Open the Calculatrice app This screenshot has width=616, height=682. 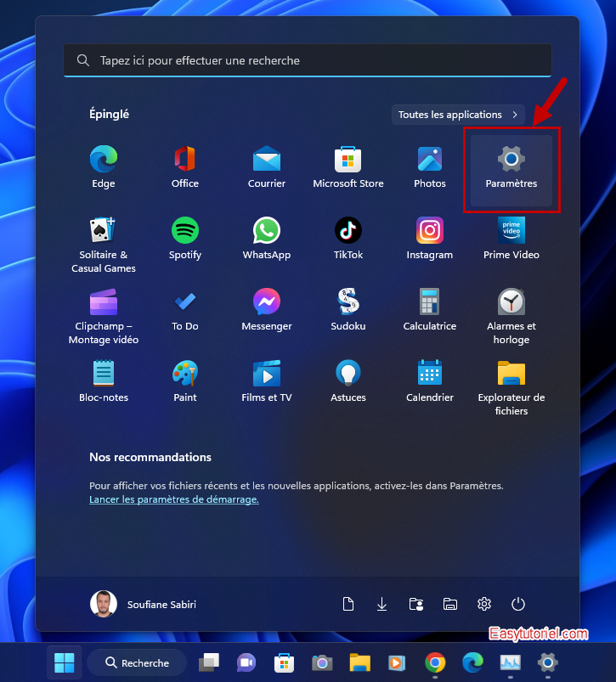click(429, 310)
